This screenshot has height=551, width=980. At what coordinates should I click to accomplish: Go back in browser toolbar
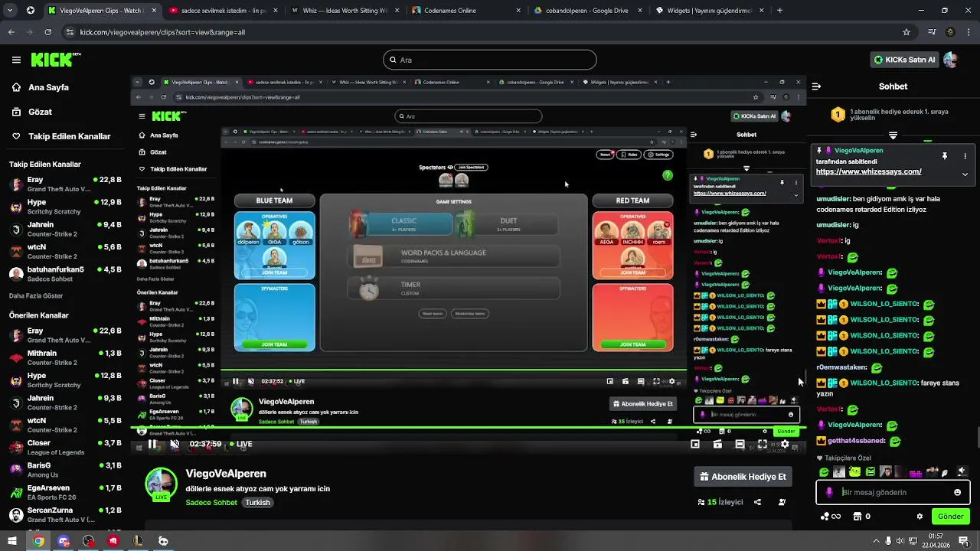point(11,32)
